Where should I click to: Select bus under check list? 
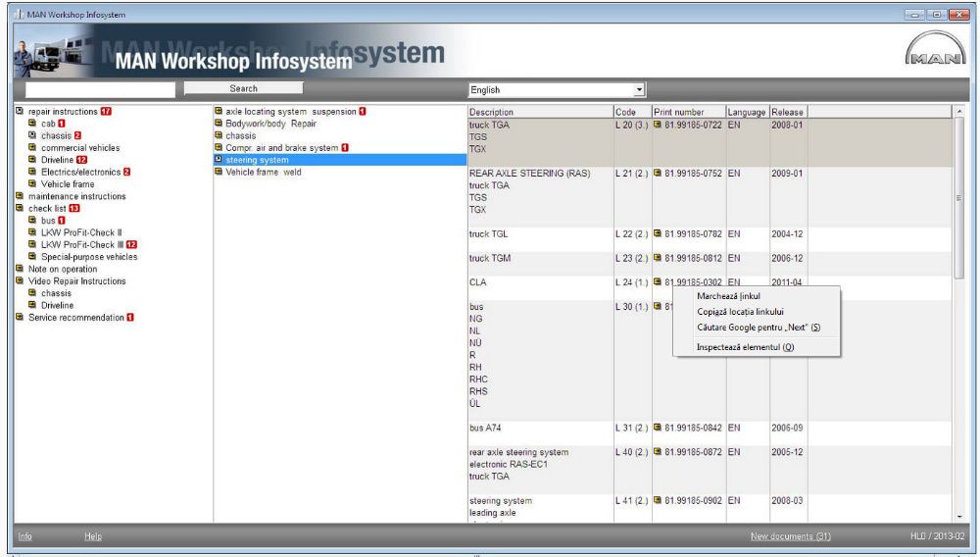pos(48,221)
